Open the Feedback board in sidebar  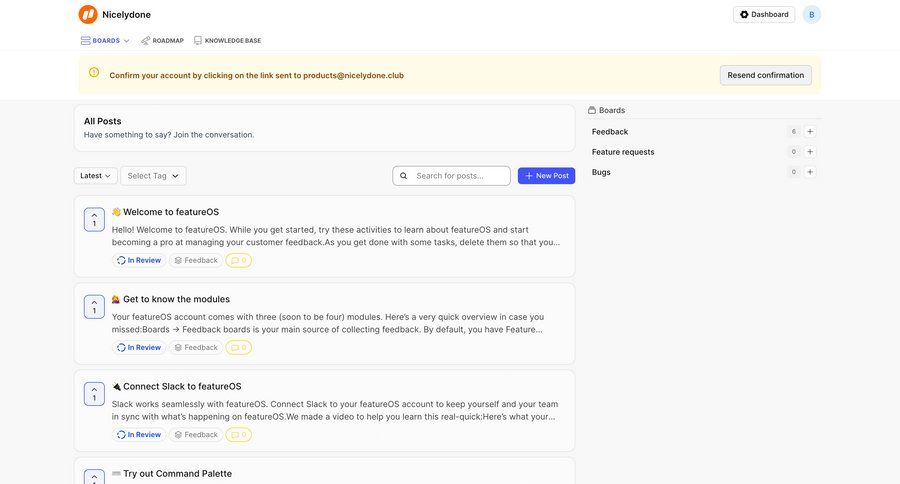coord(610,131)
